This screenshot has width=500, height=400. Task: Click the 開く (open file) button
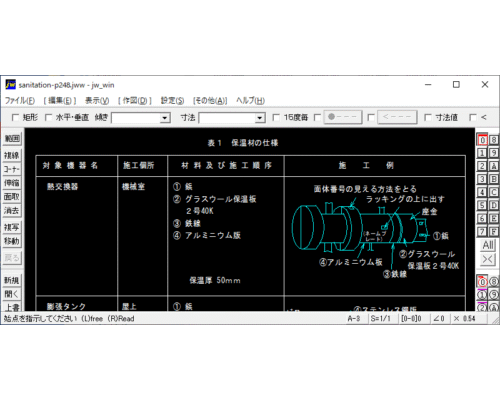12,294
